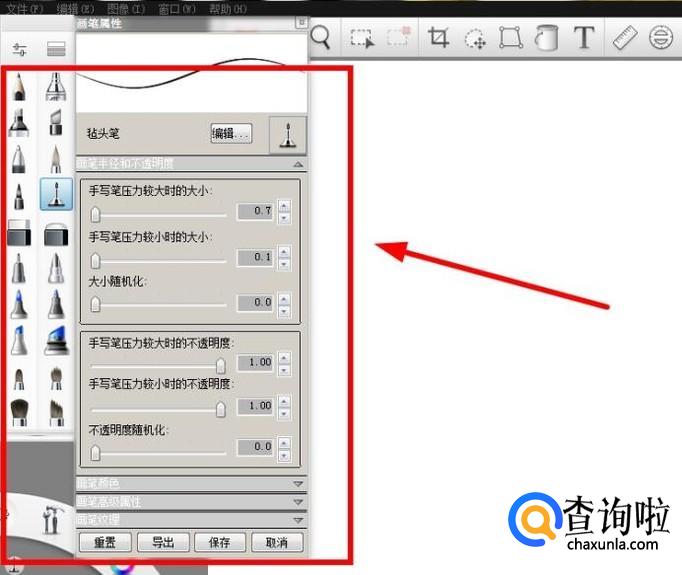Screen dimensions: 682x575
Task: Select the small fan bristle brush
Action: coord(56,378)
